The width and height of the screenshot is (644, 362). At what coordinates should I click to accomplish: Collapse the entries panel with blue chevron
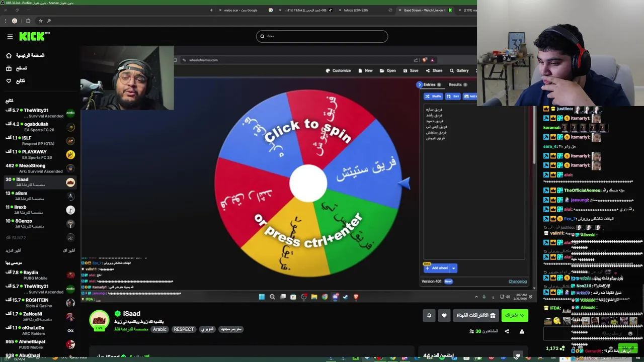419,85
